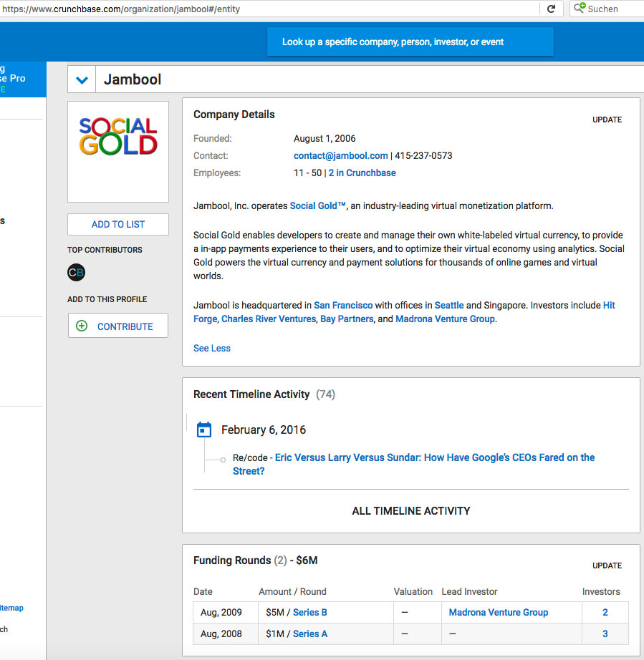Click the CONTRIBUTE button
The width and height of the screenshot is (644, 660).
118,326
